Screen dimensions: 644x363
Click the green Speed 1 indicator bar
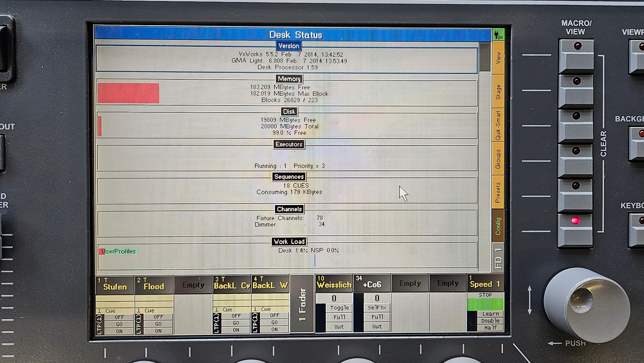coord(485,305)
